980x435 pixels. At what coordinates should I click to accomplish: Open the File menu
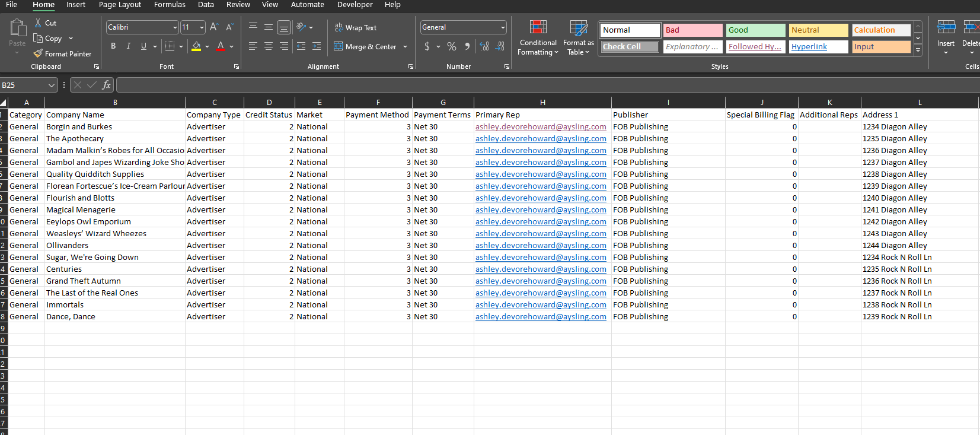tap(11, 5)
